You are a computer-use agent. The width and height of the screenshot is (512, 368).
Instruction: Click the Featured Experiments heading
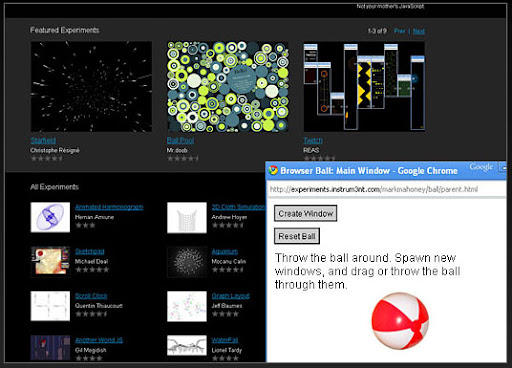point(65,30)
